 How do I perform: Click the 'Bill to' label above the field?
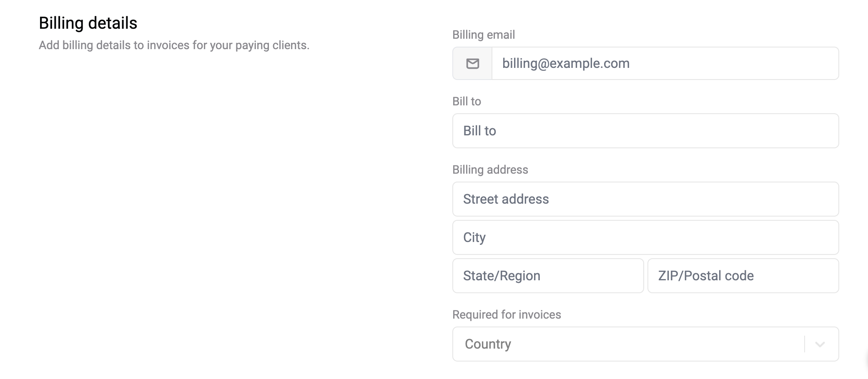[x=467, y=101]
